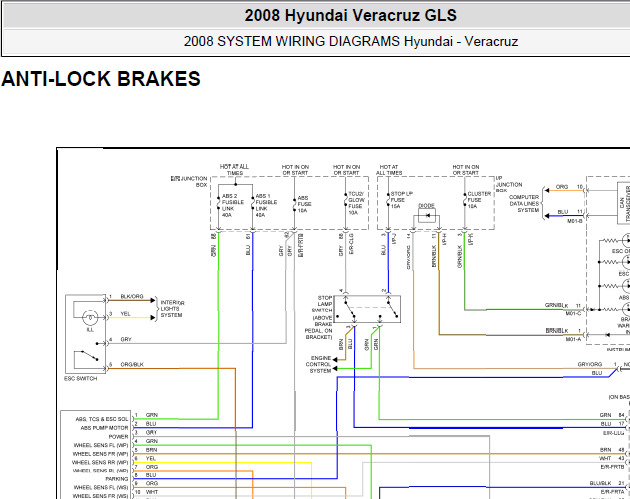Click the 'E/R JUNCTION BOX' label
This screenshot has height=499, width=630.
(x=189, y=182)
